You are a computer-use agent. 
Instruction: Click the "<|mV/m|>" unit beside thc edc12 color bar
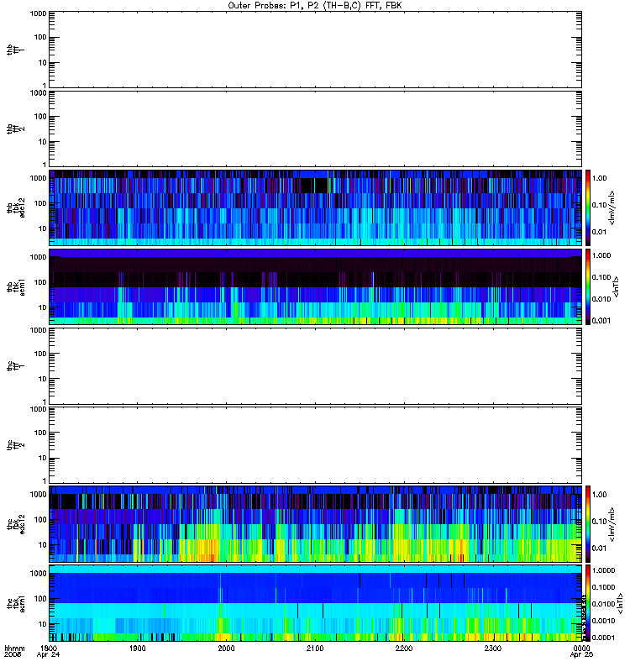point(612,523)
